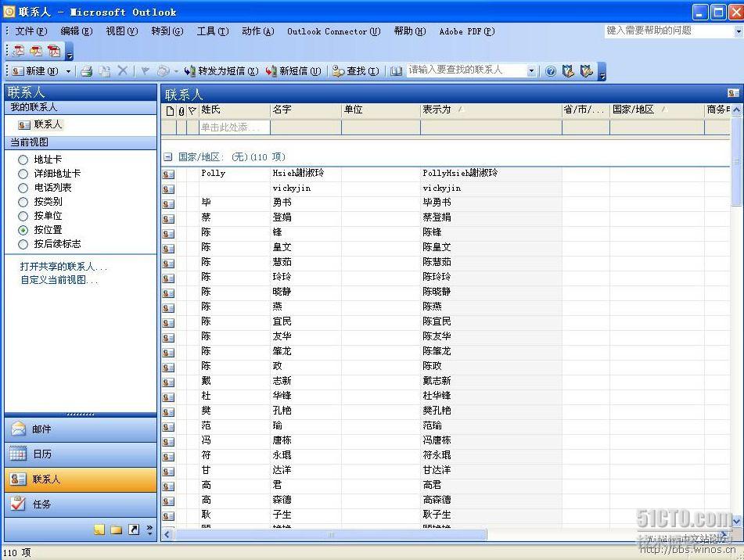This screenshot has height=560, width=744.
Task: Click the icon column header (page icon)
Action: click(170, 111)
